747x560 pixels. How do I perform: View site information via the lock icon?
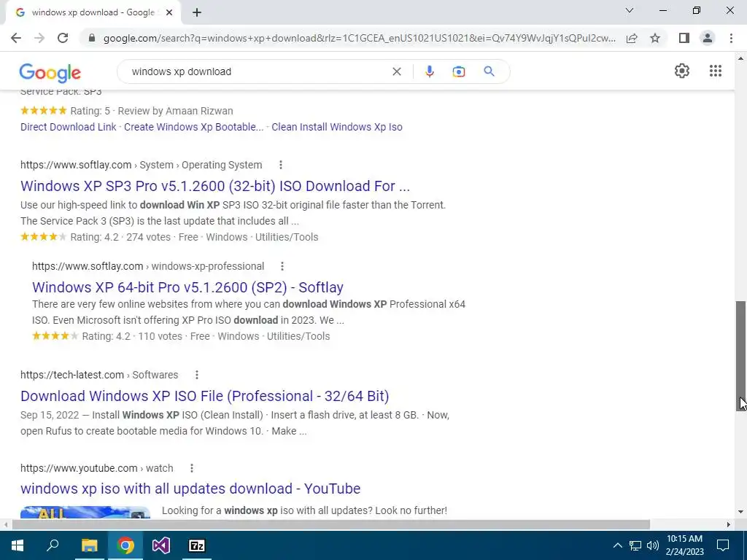click(x=92, y=38)
